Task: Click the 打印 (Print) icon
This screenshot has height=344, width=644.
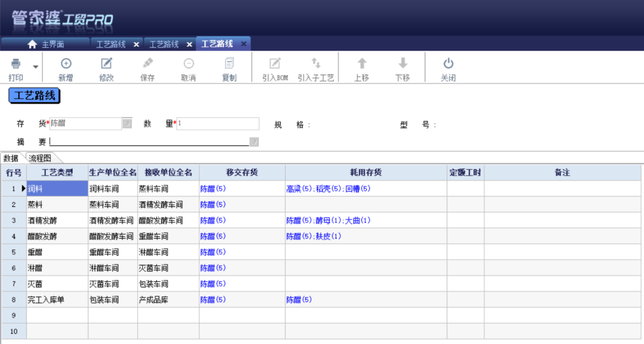Action: [16, 67]
